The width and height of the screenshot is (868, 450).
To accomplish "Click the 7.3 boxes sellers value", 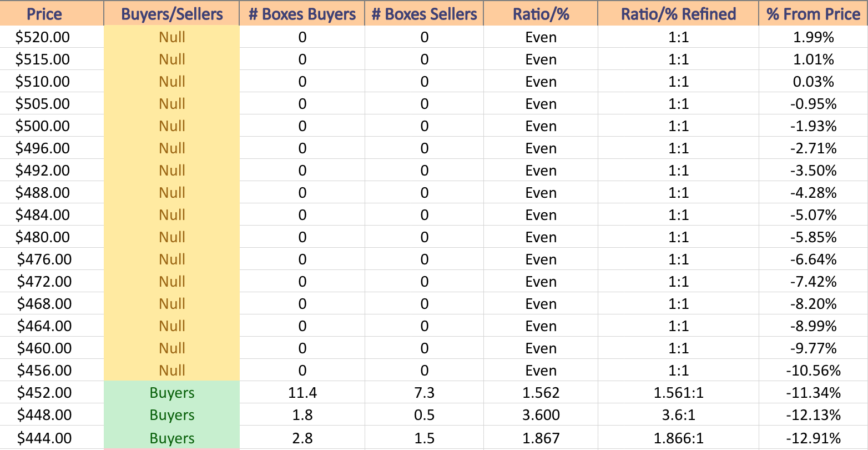I will 424,393.
